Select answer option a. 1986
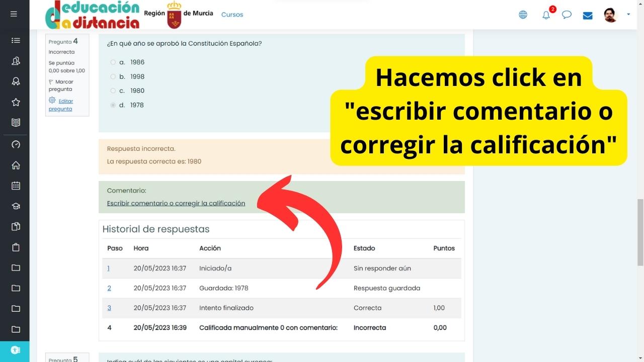The image size is (644, 362). 113,62
